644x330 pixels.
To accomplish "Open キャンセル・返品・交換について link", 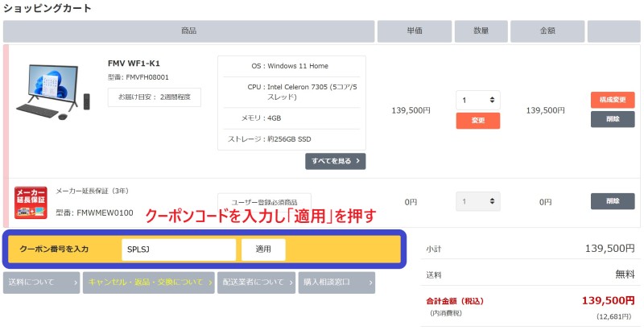I will point(149,283).
